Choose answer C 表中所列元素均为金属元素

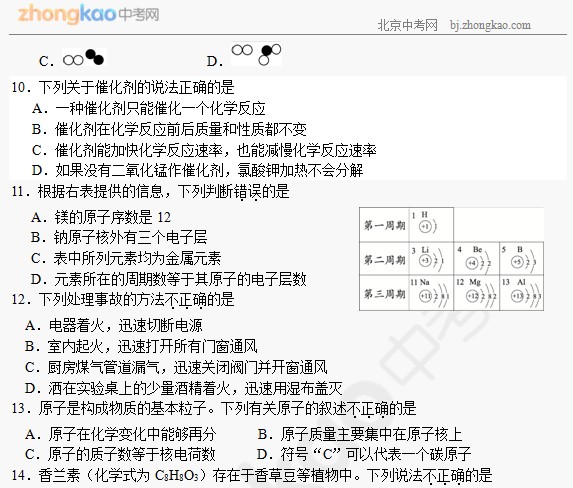[126, 258]
